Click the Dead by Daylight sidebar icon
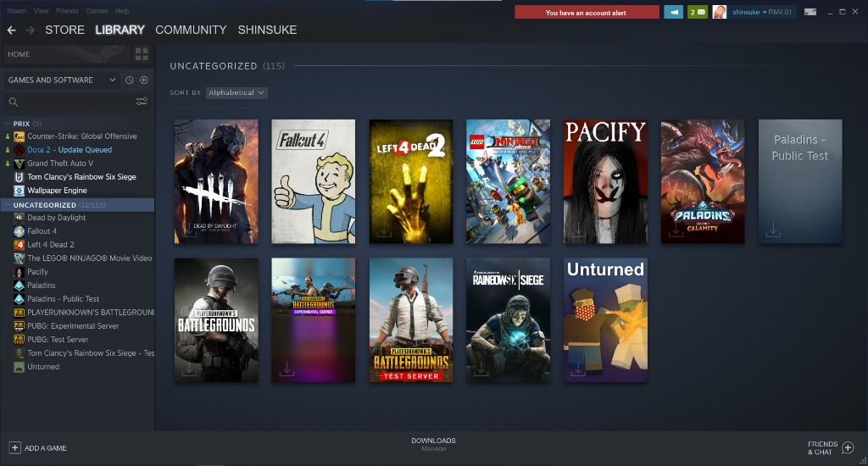 point(19,218)
